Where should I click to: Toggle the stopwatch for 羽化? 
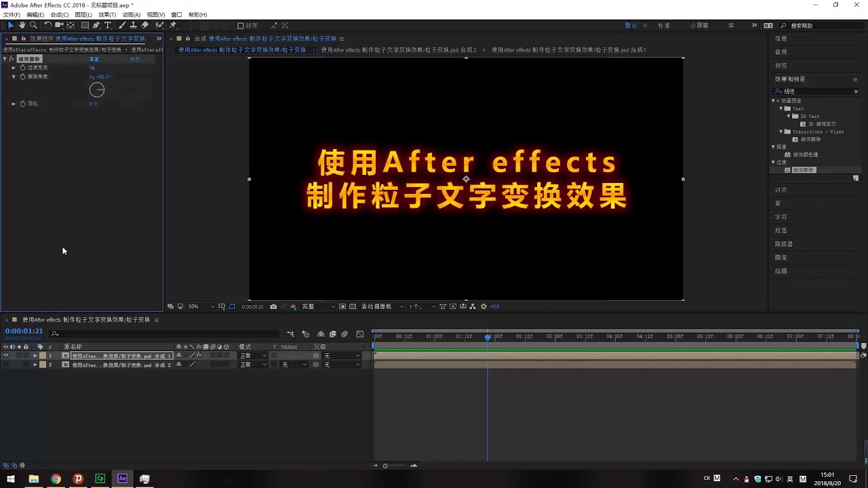(x=22, y=104)
